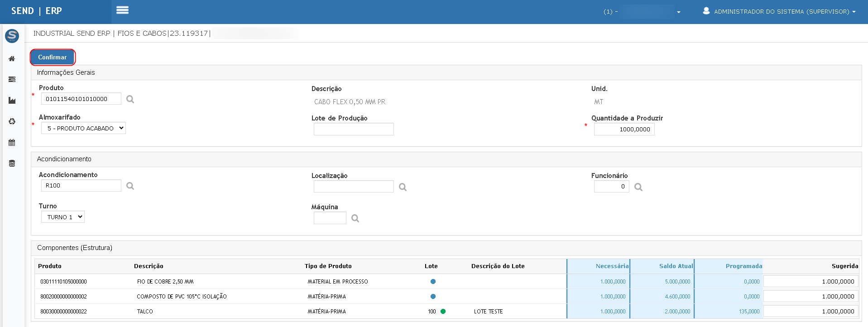Click the SEND | ERP logo link

pyautogui.click(x=37, y=11)
